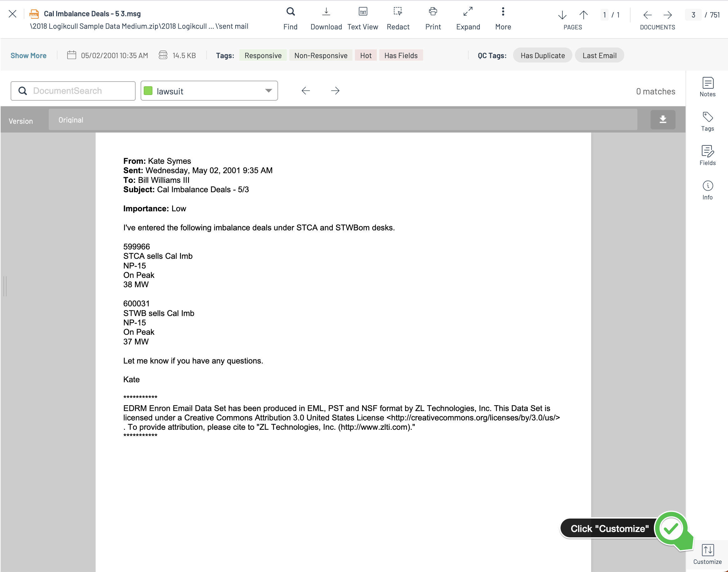Click the 14.5 KB file size

pyautogui.click(x=184, y=56)
